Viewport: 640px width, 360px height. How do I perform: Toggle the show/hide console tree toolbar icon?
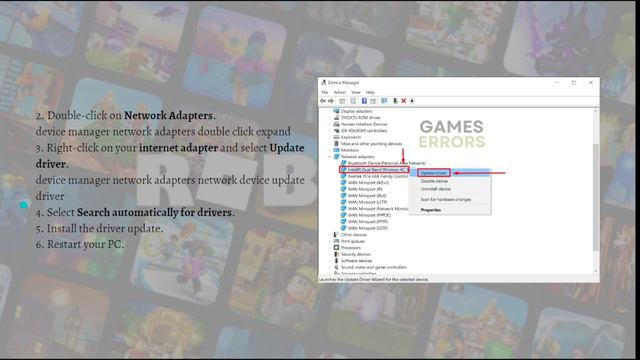342,101
